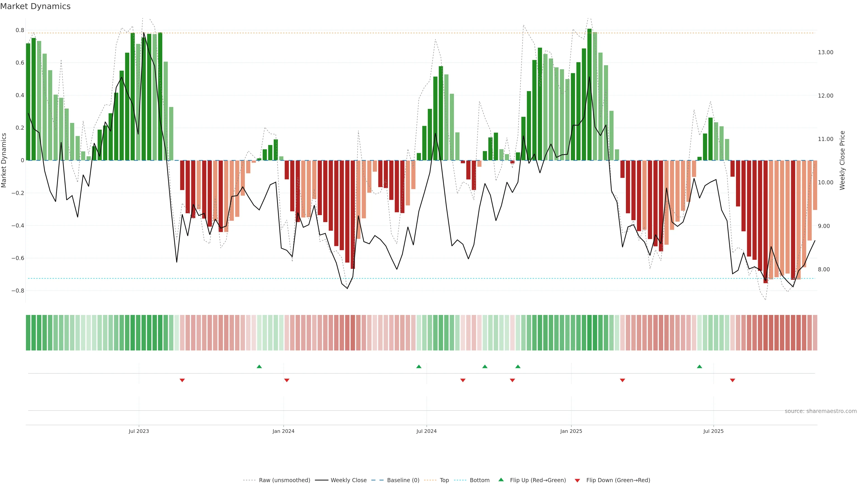Click the Jan 2025 x-axis label
Image resolution: width=868 pixels, height=488 pixels.
coord(571,431)
